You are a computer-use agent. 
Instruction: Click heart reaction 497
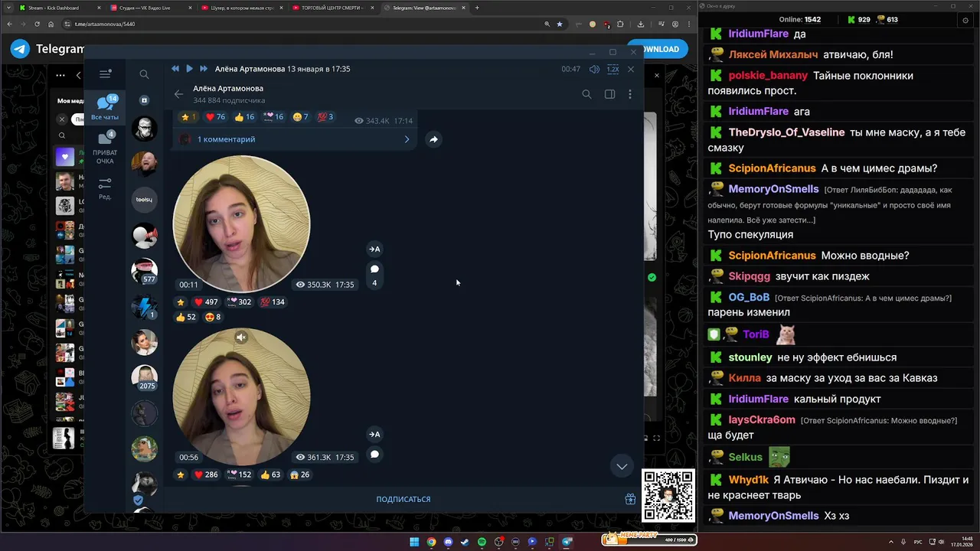(205, 302)
